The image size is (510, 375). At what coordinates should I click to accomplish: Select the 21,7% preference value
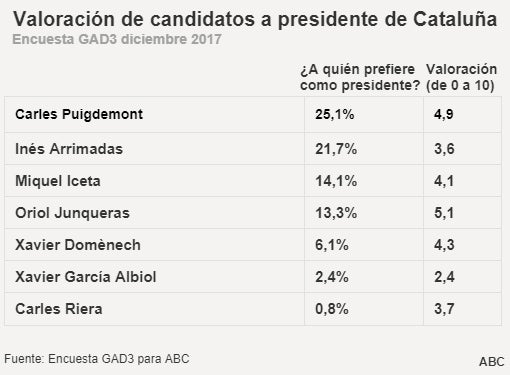[x=336, y=149]
